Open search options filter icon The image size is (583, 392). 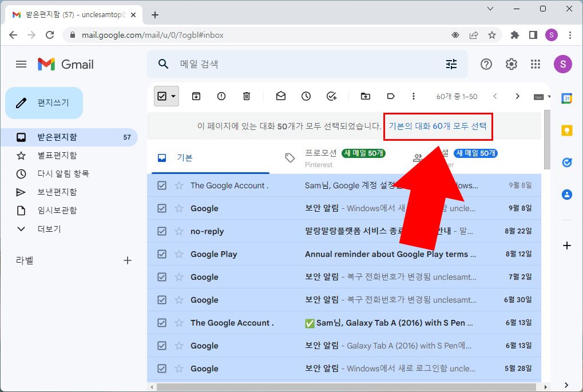click(x=451, y=64)
